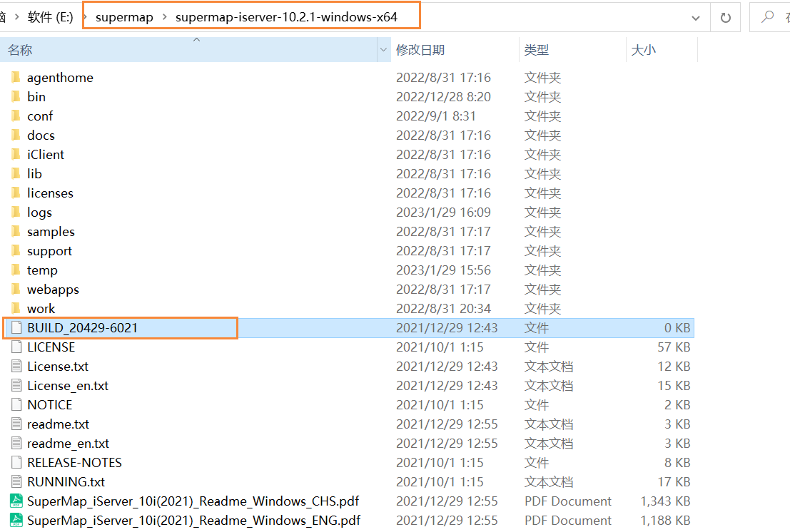Click the iClient folder icon
Screen dimensions: 790x532
point(16,155)
